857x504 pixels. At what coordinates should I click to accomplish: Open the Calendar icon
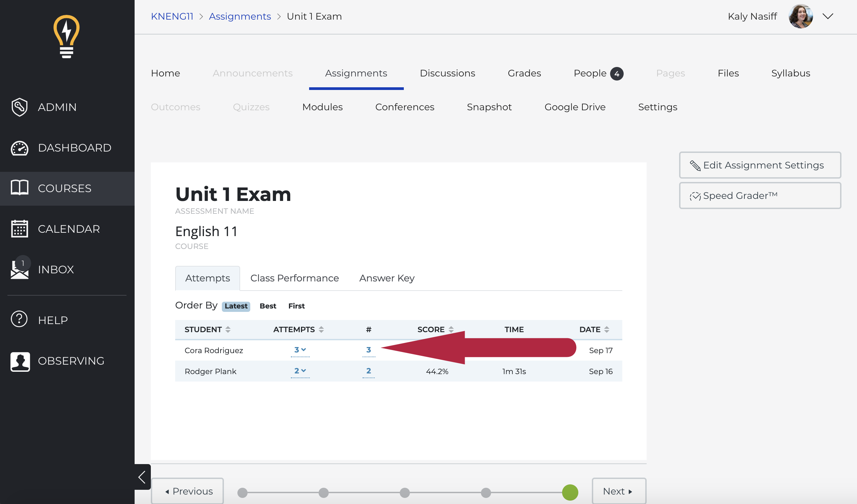(19, 229)
